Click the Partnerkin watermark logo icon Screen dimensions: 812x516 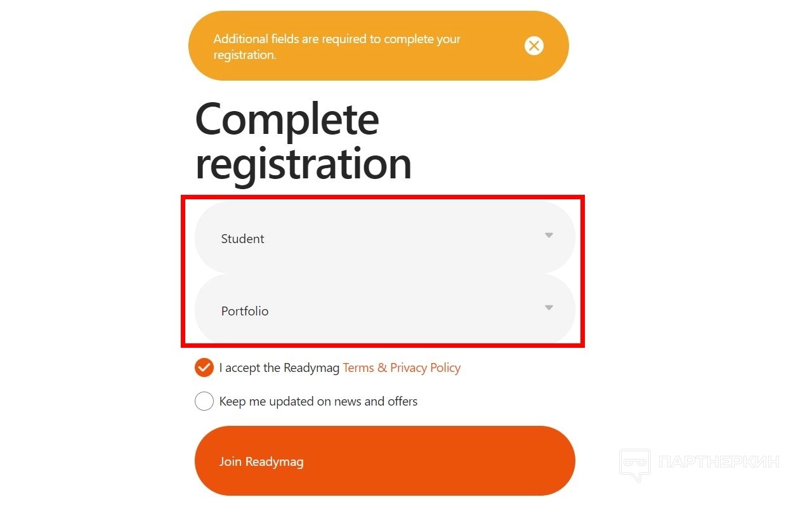tap(634, 465)
